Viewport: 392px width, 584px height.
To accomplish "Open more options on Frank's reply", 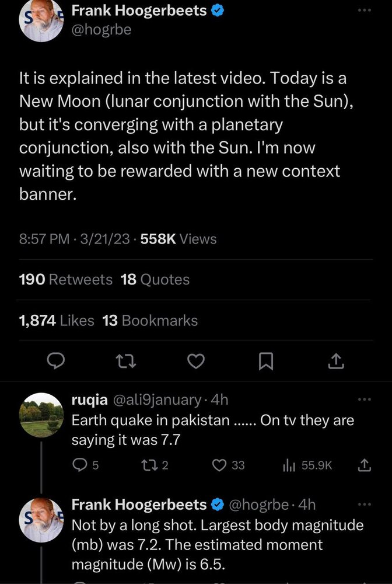I will [x=364, y=504].
